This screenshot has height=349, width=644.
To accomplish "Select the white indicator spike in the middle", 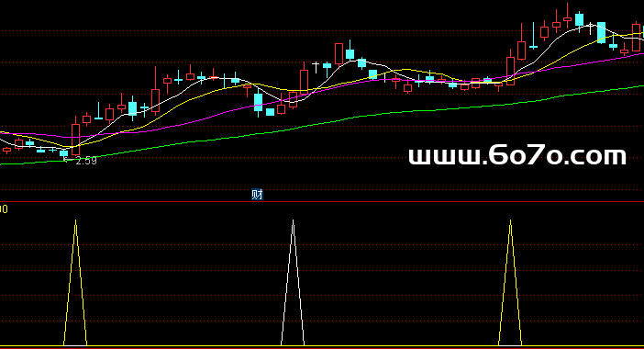I will click(293, 283).
